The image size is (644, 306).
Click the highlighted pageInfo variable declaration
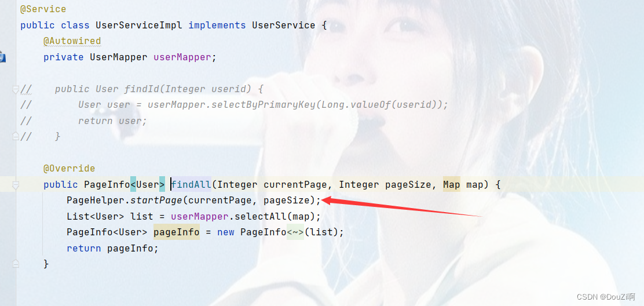point(177,232)
